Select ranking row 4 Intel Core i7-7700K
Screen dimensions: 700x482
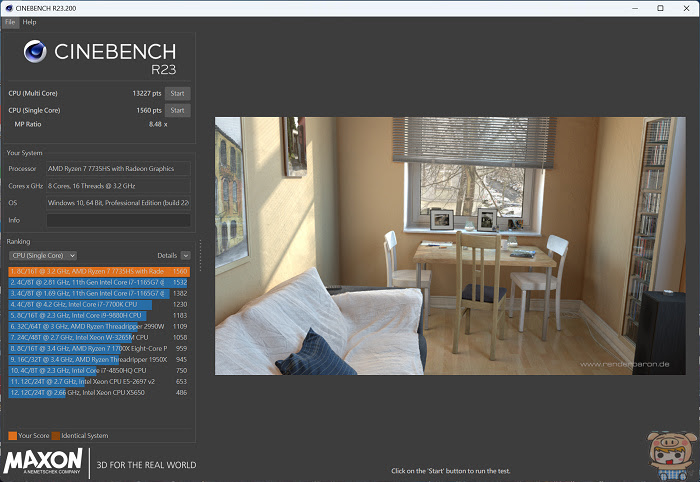pos(99,304)
